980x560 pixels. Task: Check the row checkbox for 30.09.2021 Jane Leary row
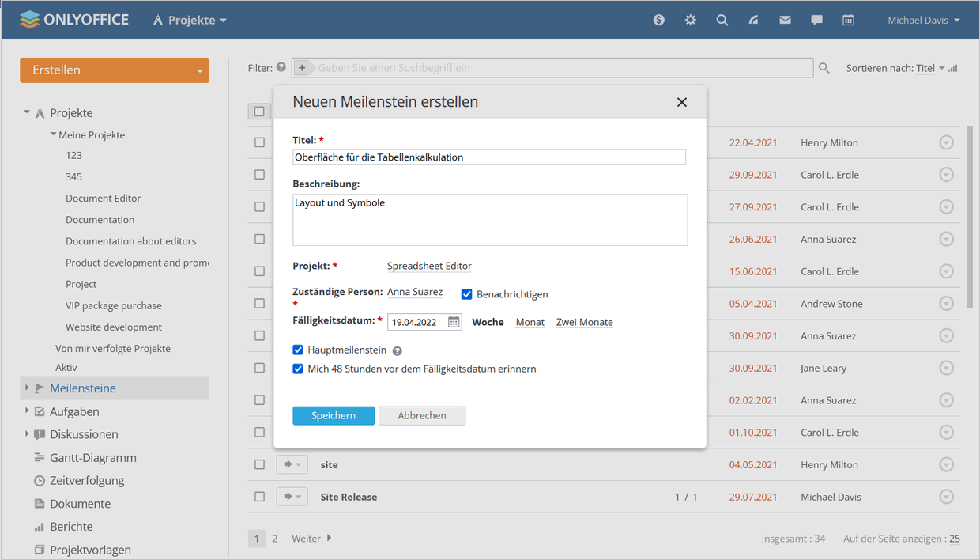259,368
